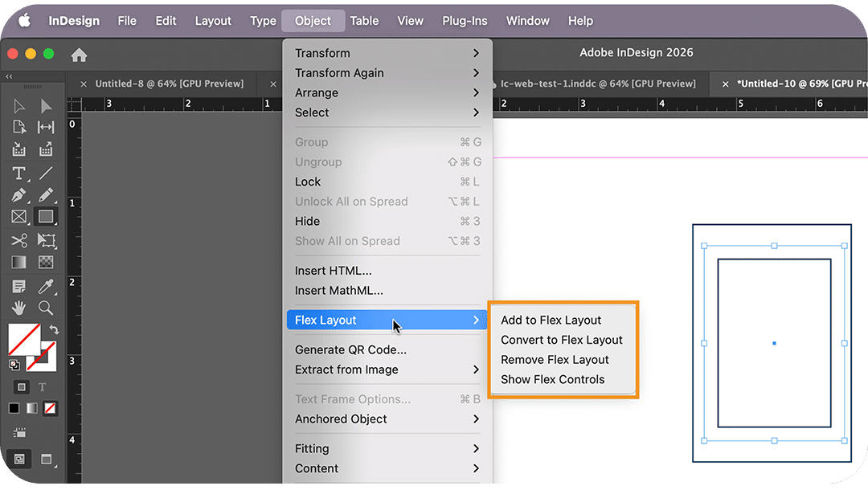
Task: Pick the Pen tool in the toolbar
Action: point(19,195)
